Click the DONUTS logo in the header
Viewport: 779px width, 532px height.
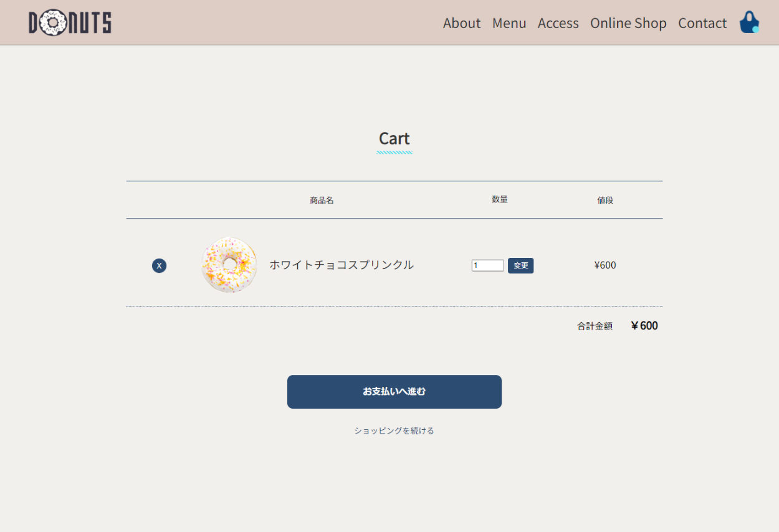click(x=70, y=22)
